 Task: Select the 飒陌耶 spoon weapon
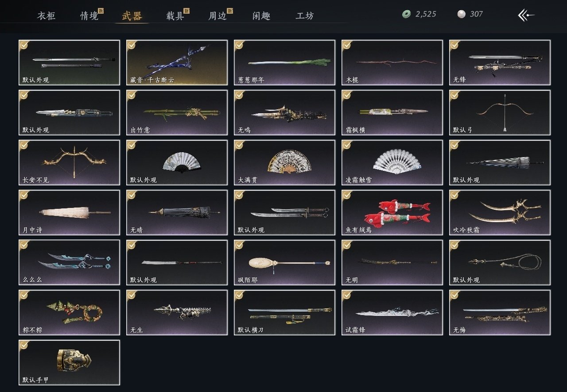(x=284, y=262)
